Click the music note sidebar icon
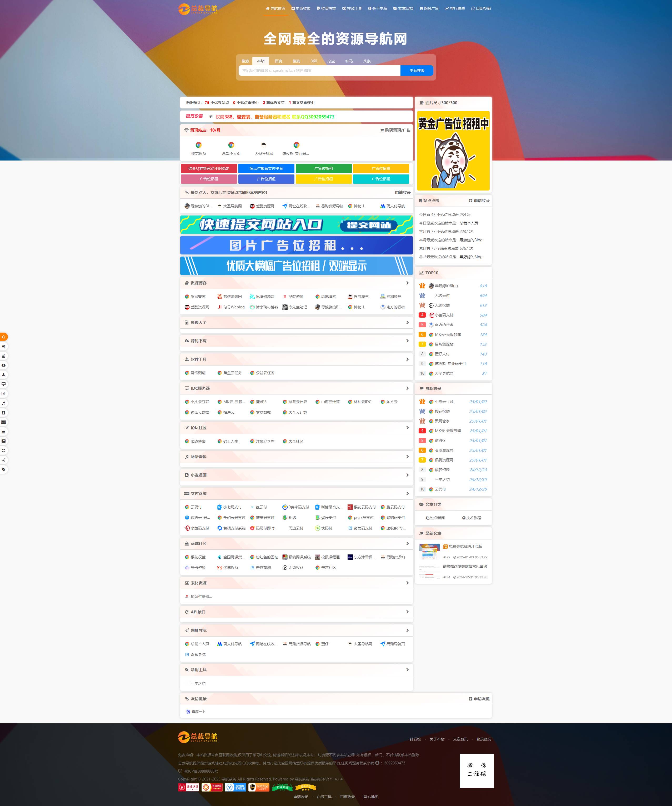The width and height of the screenshot is (672, 806). (x=3, y=403)
